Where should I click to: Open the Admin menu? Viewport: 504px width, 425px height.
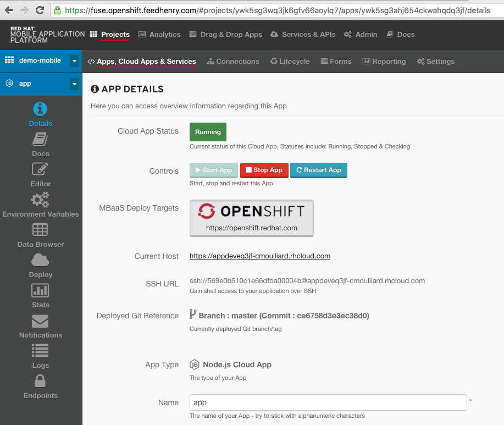pyautogui.click(x=361, y=35)
